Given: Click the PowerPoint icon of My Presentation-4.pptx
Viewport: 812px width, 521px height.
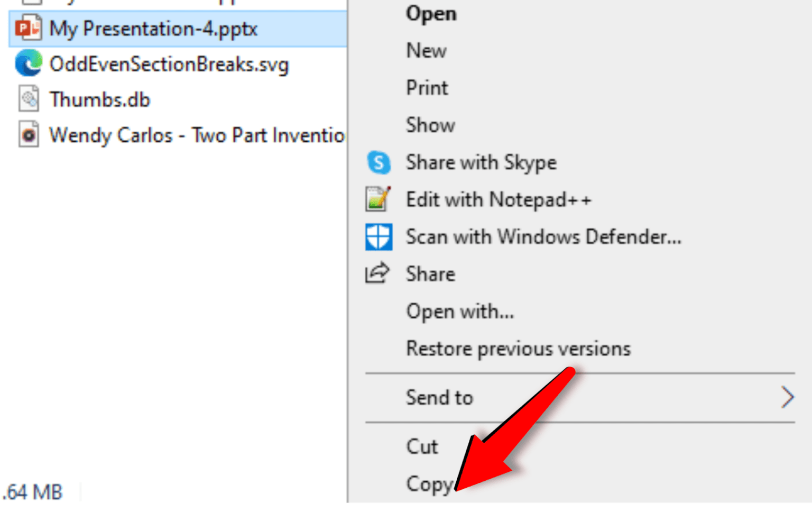Looking at the screenshot, I should pyautogui.click(x=28, y=28).
